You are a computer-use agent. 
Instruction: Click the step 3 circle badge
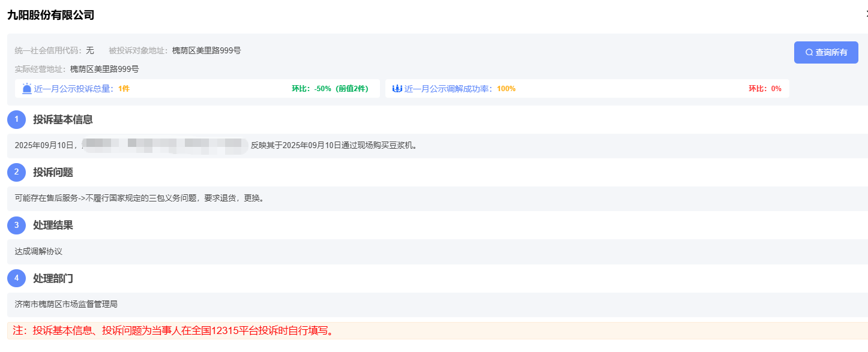(x=17, y=225)
